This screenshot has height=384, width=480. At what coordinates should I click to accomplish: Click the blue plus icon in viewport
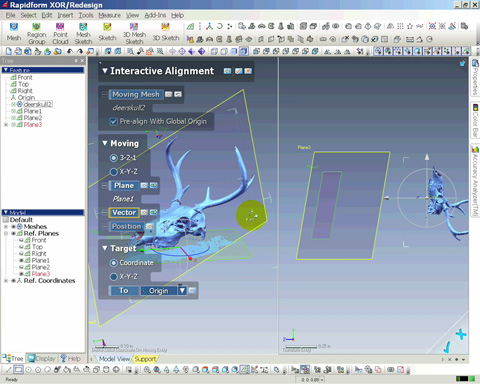461,334
